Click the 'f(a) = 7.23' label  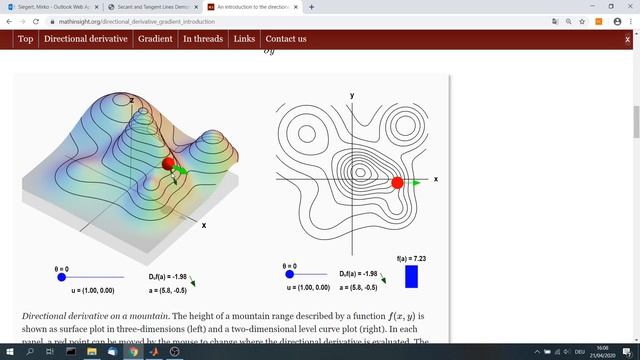click(411, 259)
